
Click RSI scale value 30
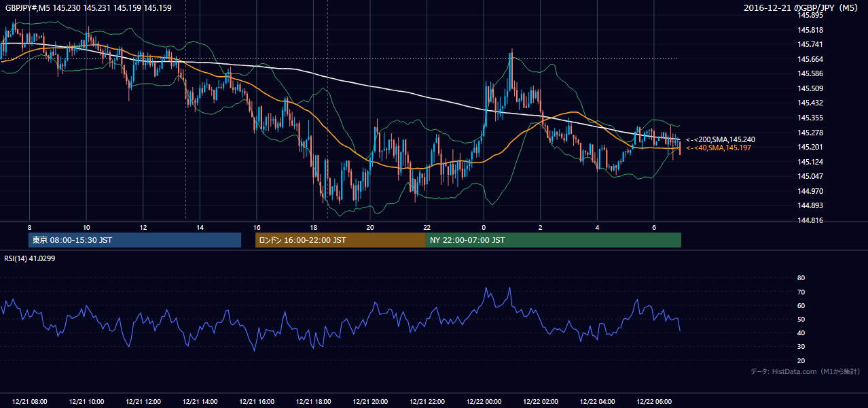(x=801, y=347)
